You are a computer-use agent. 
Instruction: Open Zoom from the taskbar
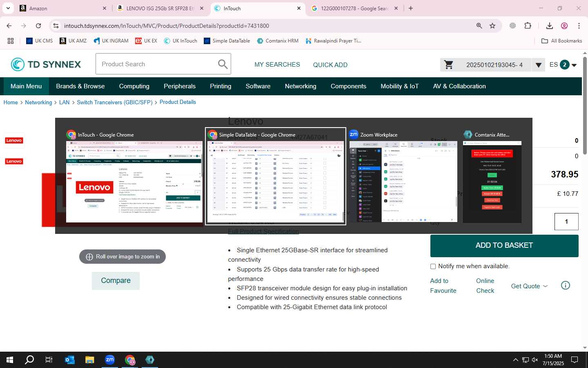109,360
